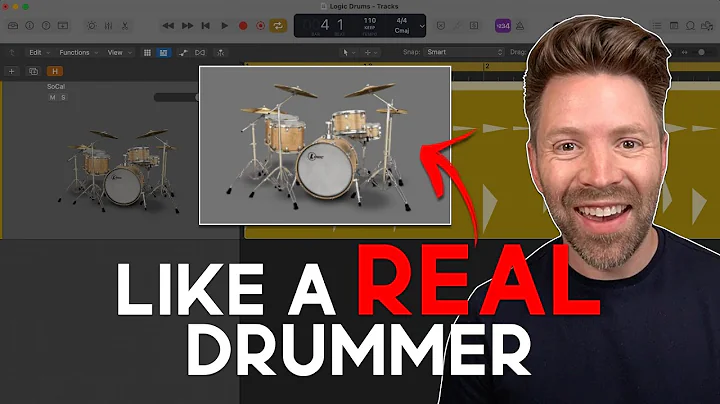Show the Toolbar icon in control bar
The height and width of the screenshot is (404, 720).
click(x=63, y=26)
